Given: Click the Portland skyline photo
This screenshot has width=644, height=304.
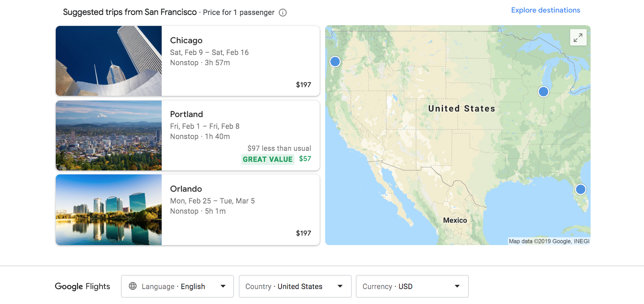Looking at the screenshot, I should click(x=109, y=136).
